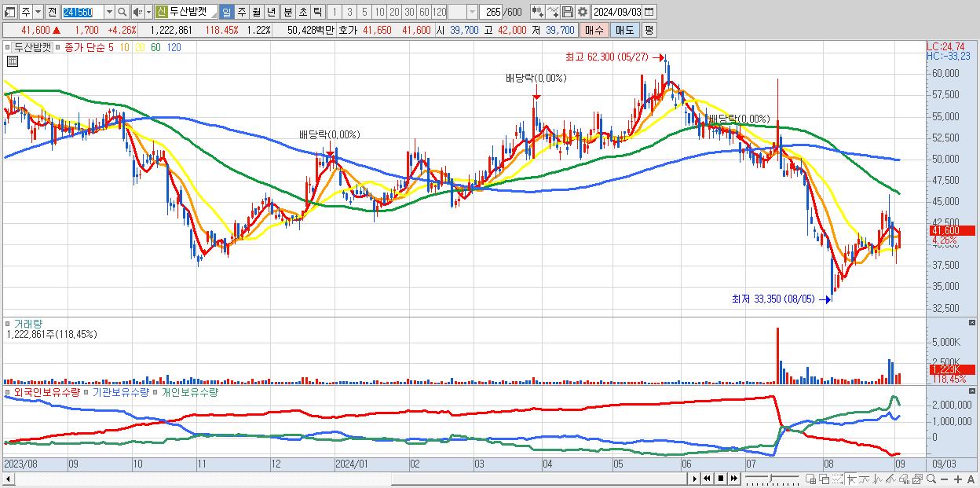Click the 매수 buy button
This screenshot has height=488, width=980.
point(594,30)
